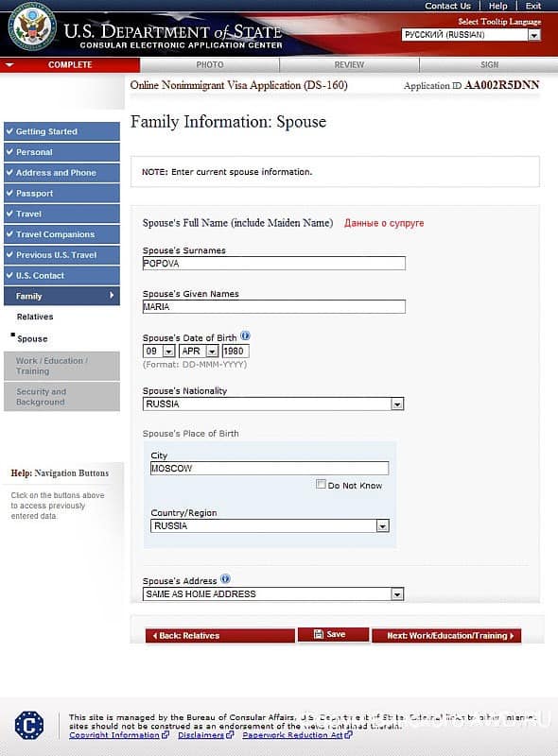
Task: Open the birth month APR dropdown
Action: 213,352
